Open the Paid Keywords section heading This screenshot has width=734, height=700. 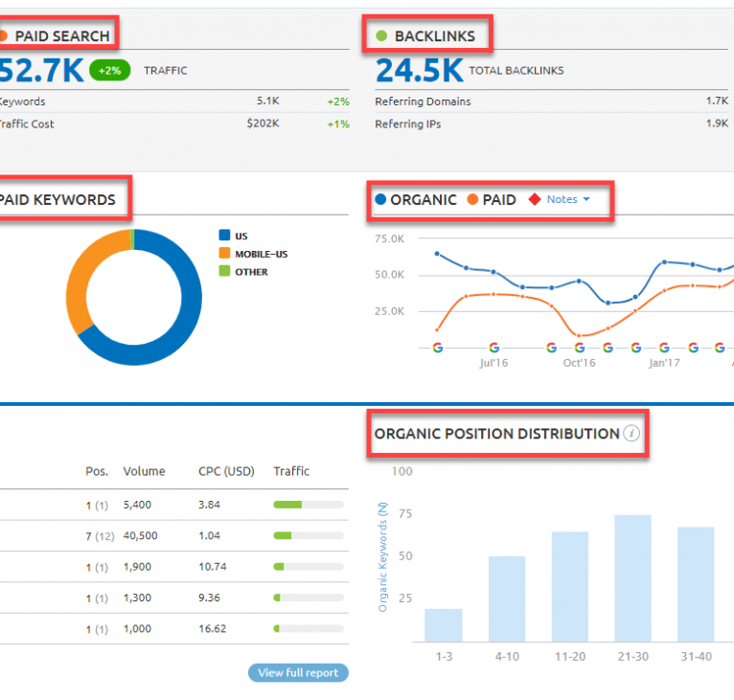tap(57, 200)
